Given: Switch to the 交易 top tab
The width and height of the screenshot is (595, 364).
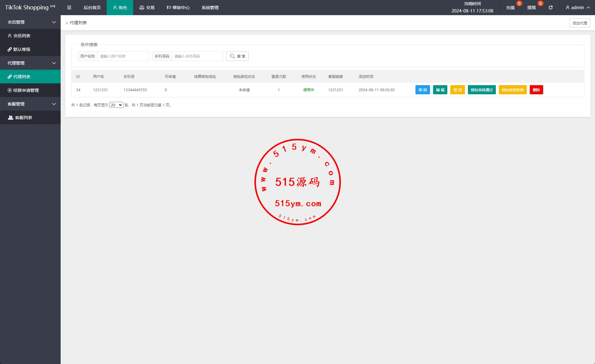Looking at the screenshot, I should [147, 8].
